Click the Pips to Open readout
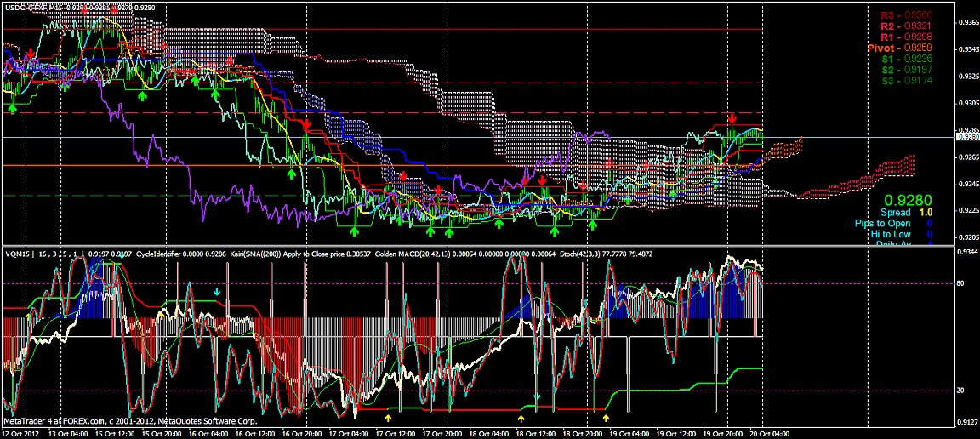Viewport: 980px width, 439px height. tap(894, 223)
